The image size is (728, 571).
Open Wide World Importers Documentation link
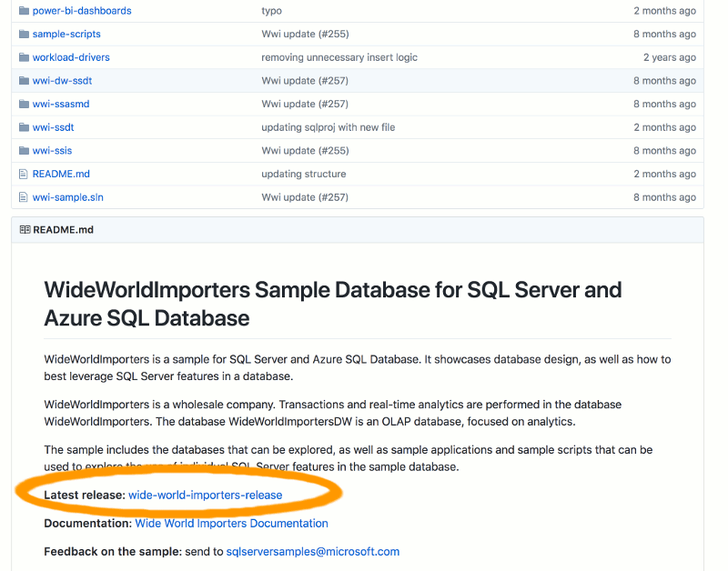coord(232,523)
